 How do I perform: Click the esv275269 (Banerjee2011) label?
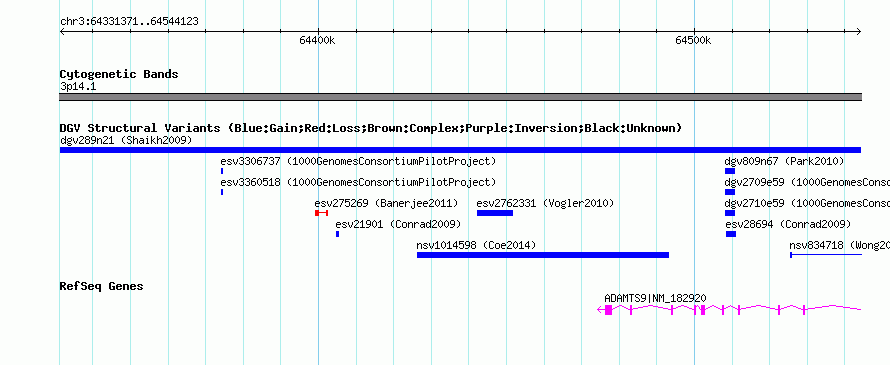pos(386,203)
